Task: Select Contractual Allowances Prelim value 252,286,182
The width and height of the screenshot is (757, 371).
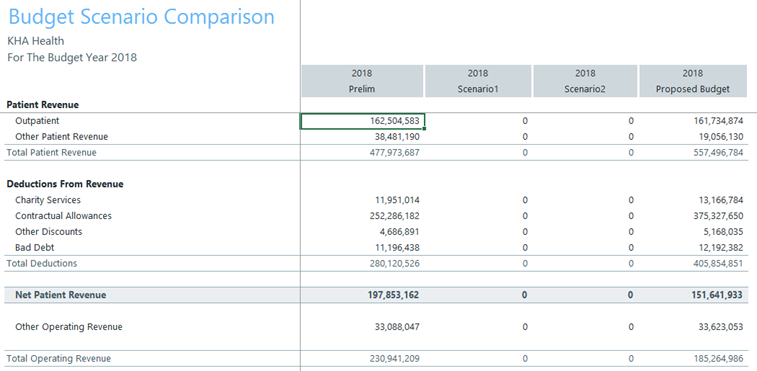Action: pos(393,216)
